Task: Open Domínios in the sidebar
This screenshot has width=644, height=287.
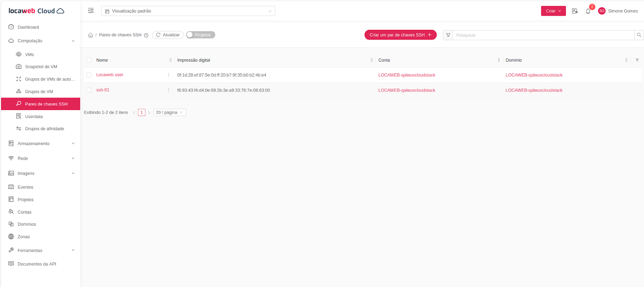Action: tap(41, 224)
